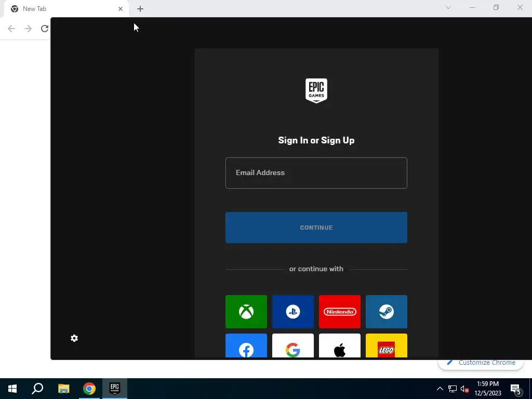Close the New Tab tab
This screenshot has height=399, width=532.
(x=121, y=9)
